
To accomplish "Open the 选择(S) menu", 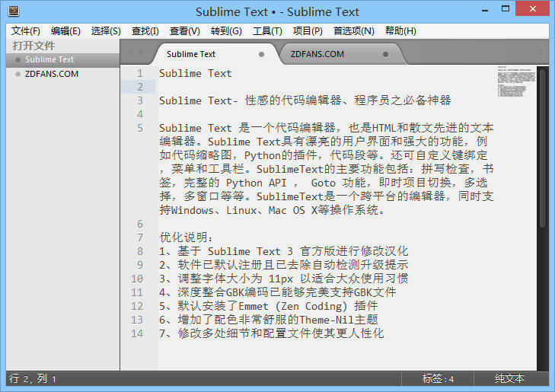I will click(x=106, y=31).
